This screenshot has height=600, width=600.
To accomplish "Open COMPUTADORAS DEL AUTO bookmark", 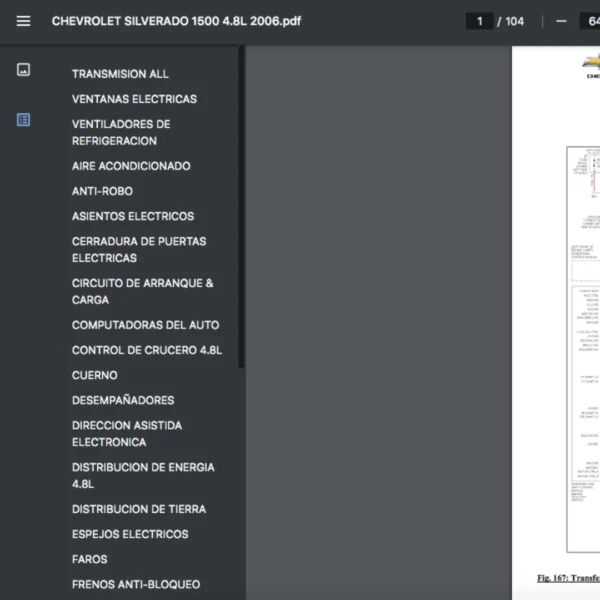I will (145, 325).
